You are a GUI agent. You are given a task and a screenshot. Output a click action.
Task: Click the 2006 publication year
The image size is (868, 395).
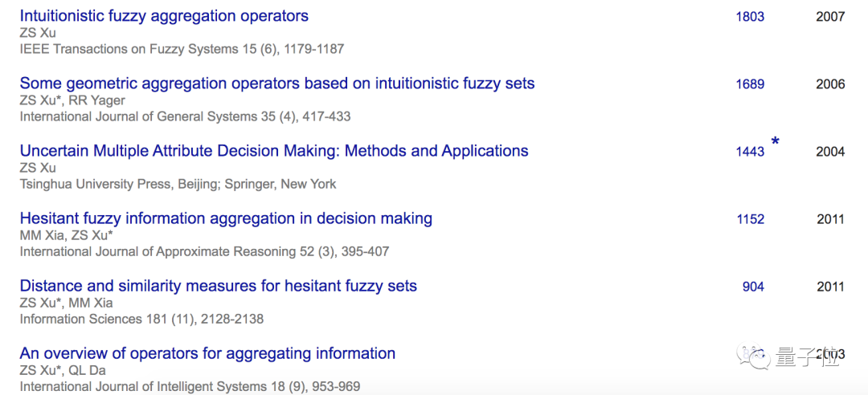(830, 83)
